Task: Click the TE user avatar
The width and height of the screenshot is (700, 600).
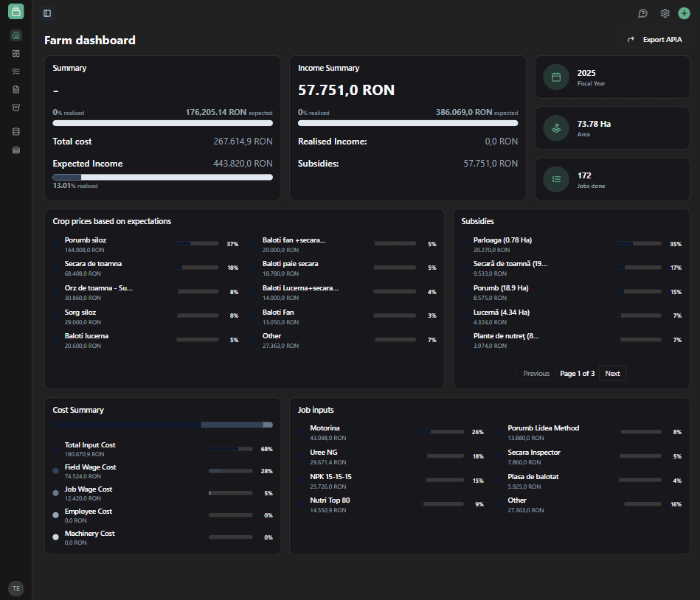Action: pyautogui.click(x=15, y=588)
